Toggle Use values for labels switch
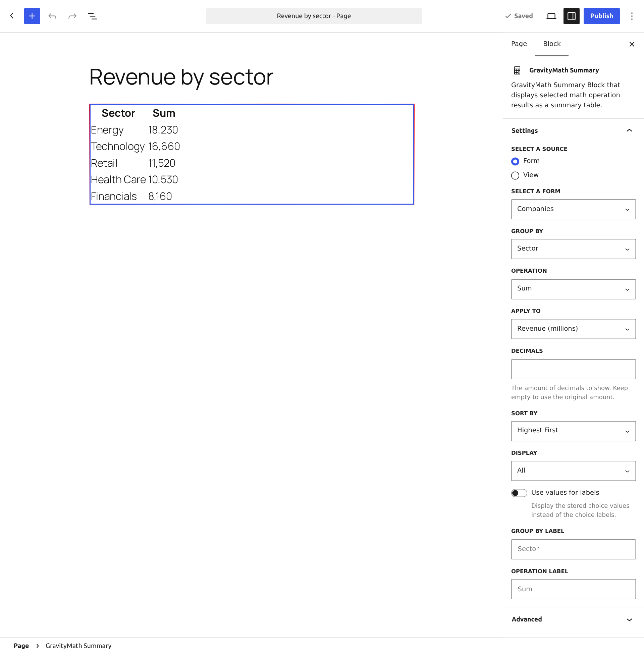The height and width of the screenshot is (654, 644). point(519,493)
